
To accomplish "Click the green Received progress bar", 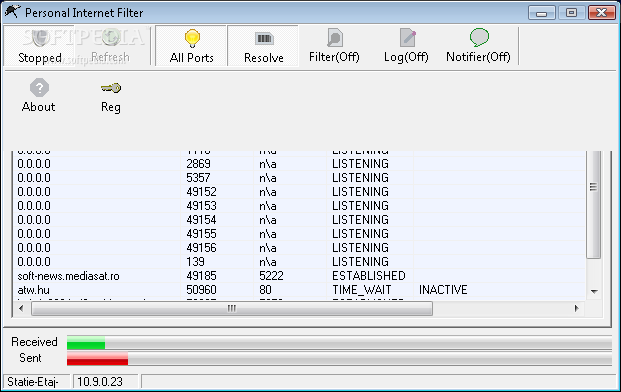I will 86,342.
